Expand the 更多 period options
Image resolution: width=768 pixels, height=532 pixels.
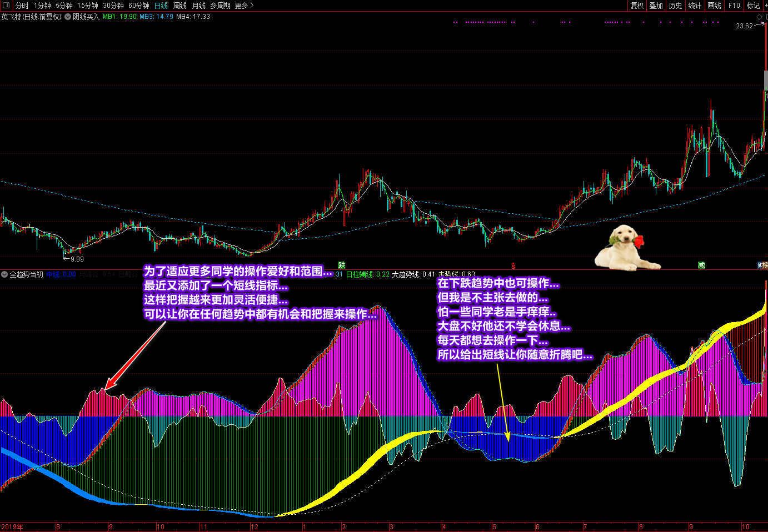[244, 6]
